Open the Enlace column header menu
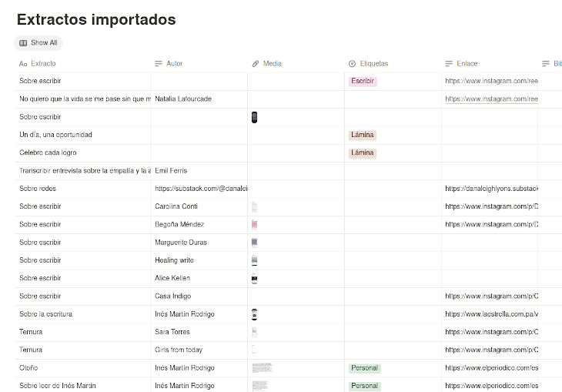Screen dimensions: 562x392 point(467,64)
